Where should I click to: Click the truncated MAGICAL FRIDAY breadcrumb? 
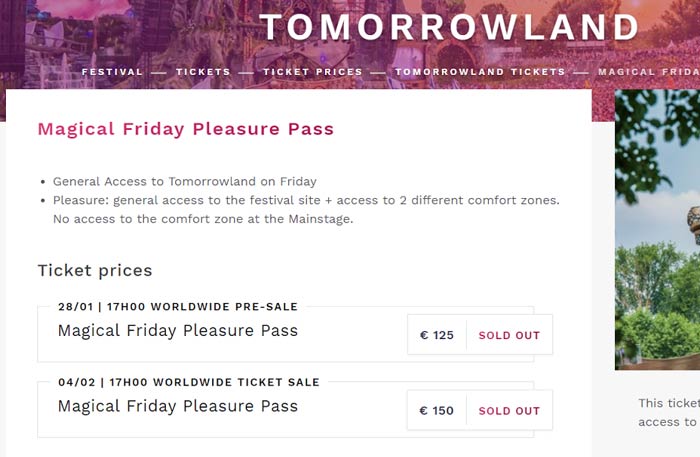(x=648, y=72)
